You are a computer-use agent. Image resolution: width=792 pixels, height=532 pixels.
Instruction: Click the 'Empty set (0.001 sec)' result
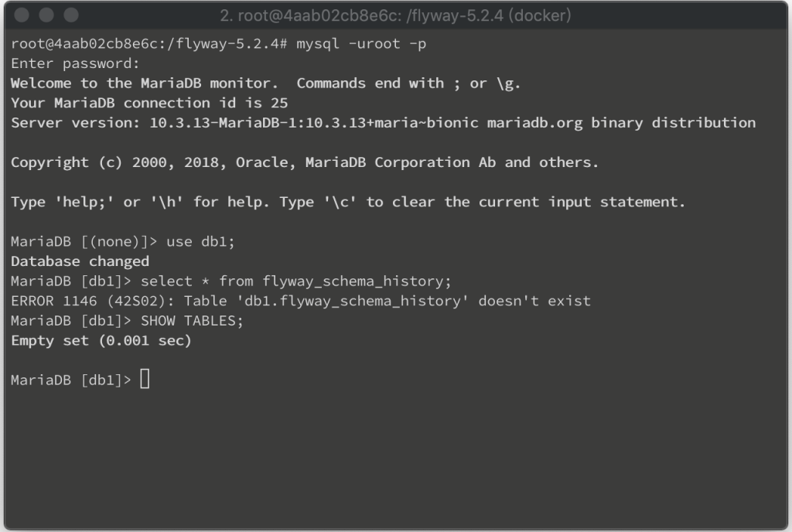coord(101,341)
